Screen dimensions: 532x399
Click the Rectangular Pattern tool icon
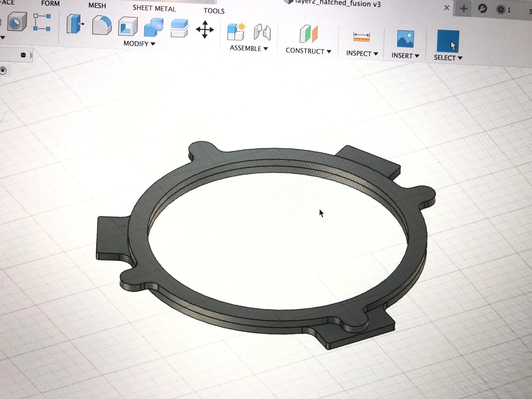(42, 22)
